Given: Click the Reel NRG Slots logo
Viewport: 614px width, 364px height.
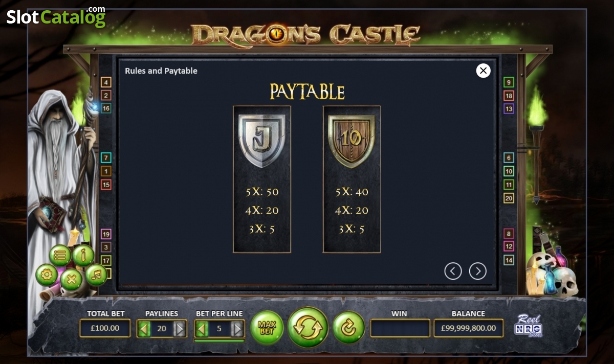Looking at the screenshot, I should point(529,325).
